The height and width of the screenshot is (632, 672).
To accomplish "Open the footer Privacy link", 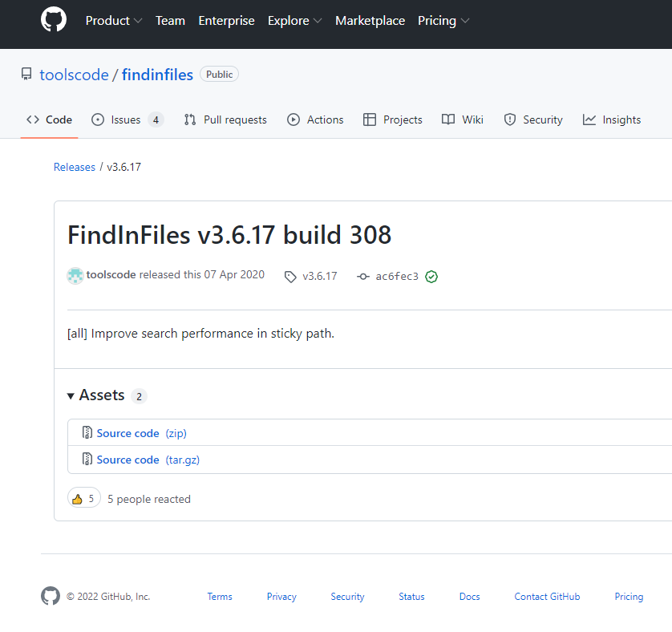I will click(x=281, y=597).
